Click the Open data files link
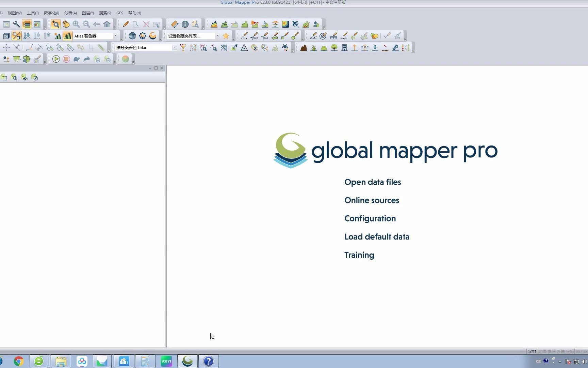The image size is (588, 368). (x=373, y=182)
